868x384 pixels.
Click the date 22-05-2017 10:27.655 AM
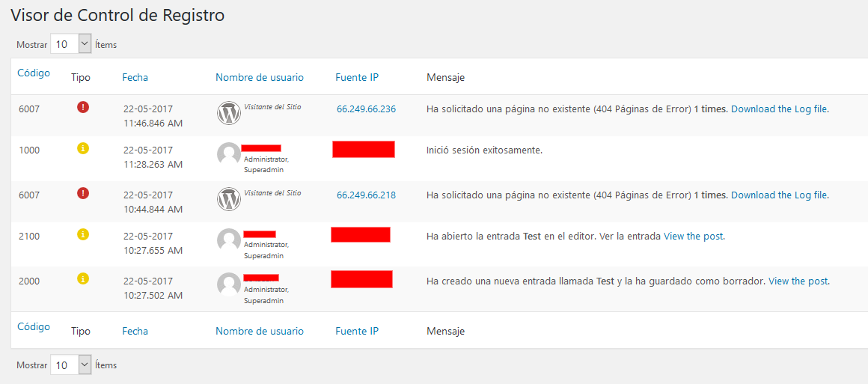click(153, 243)
